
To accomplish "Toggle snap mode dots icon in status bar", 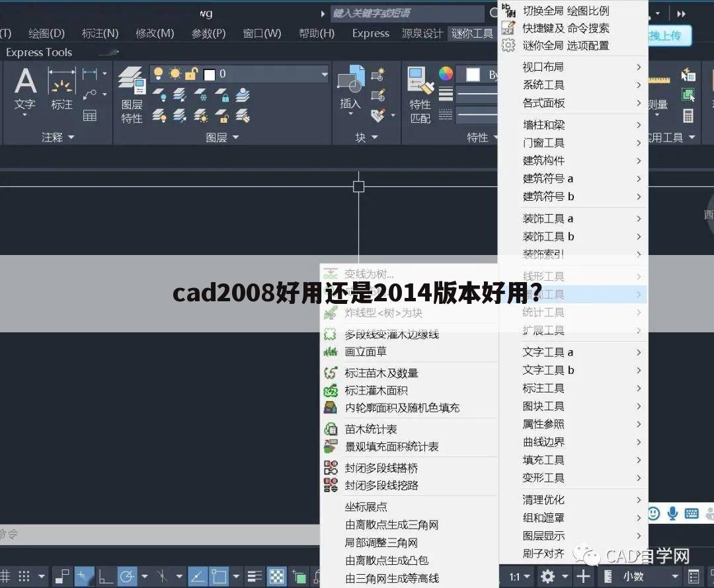I will coord(24,576).
